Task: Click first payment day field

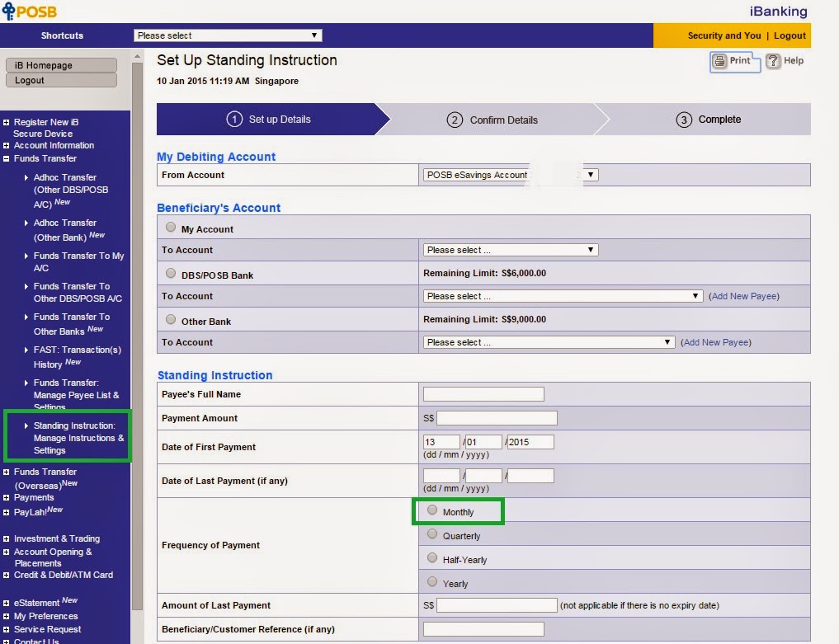Action: point(441,442)
